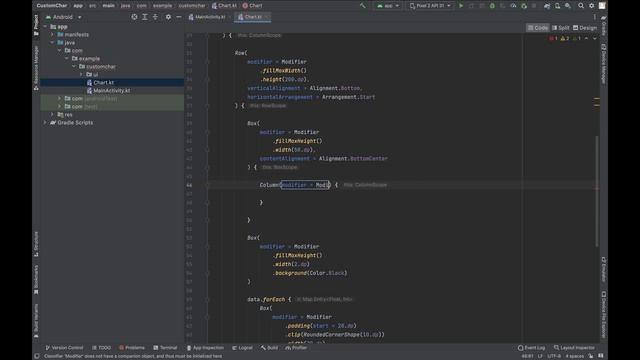The height and width of the screenshot is (360, 640).
Task: Collapse the java folder
Action: [52, 42]
